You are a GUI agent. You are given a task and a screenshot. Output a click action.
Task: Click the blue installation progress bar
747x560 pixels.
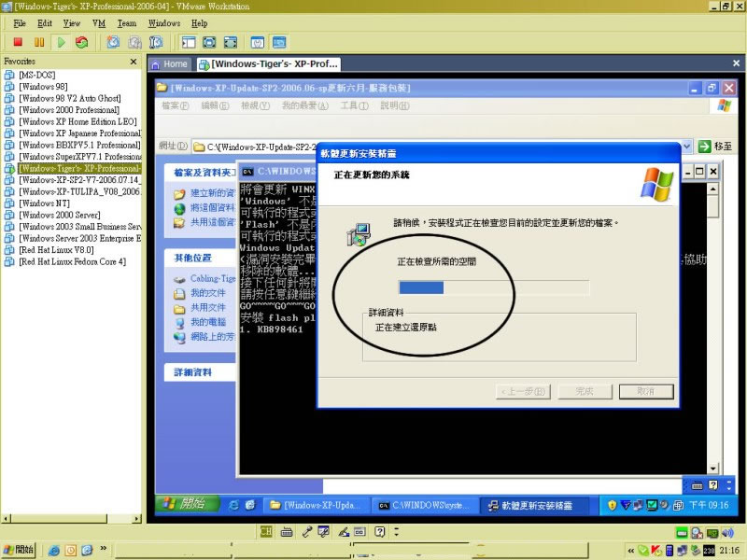click(x=494, y=287)
